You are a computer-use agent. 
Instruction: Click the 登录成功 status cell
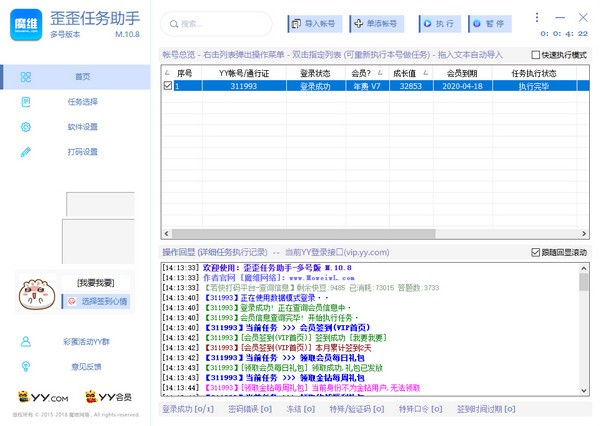(x=315, y=86)
